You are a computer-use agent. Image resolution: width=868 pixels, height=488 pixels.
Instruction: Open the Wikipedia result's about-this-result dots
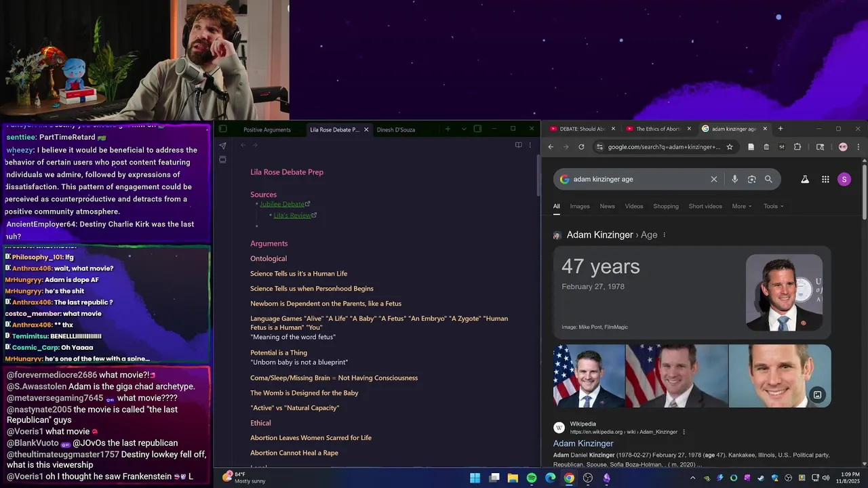[x=684, y=432]
